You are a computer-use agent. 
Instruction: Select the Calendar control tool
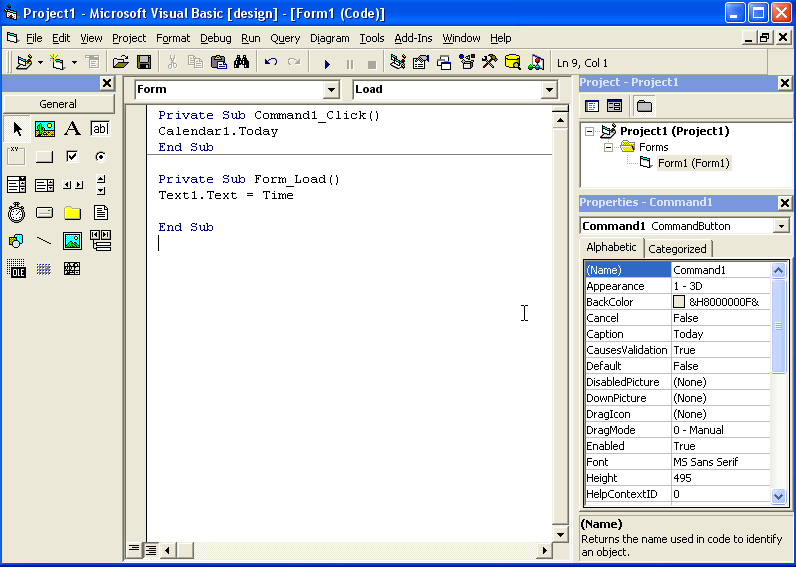click(73, 269)
